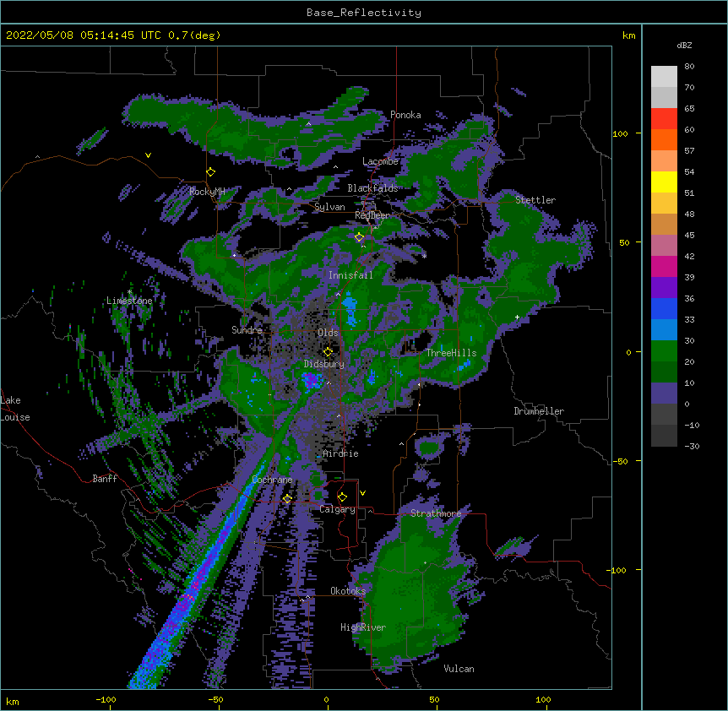Pick the magenta 42-39 dBZ legend swatch

[x=664, y=266]
